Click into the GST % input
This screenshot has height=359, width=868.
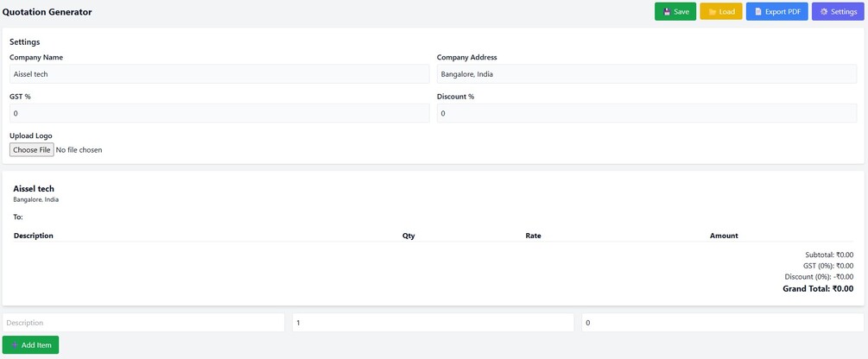(x=219, y=113)
